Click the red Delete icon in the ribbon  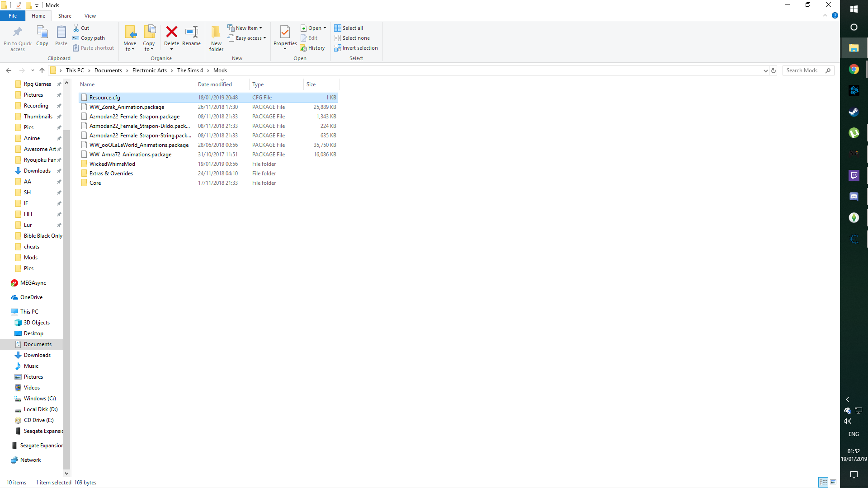(x=172, y=36)
